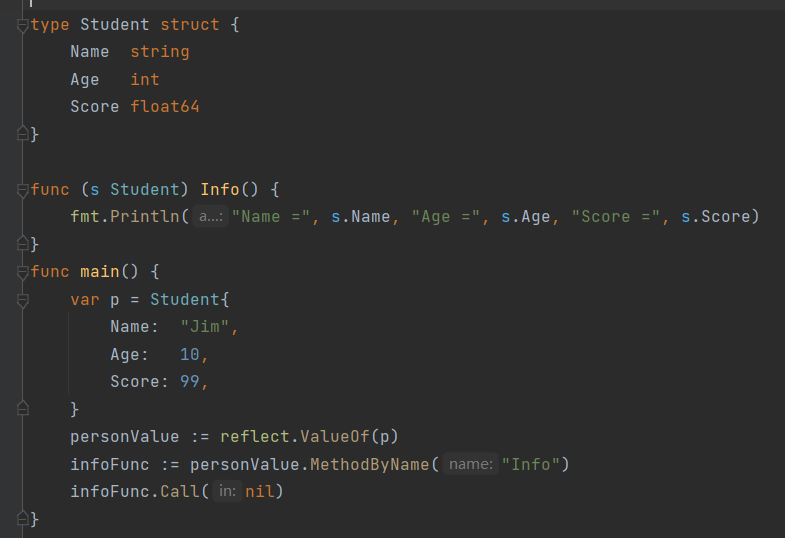The image size is (785, 538).
Task: Click fold end marker of Info method
Action: (x=23, y=244)
